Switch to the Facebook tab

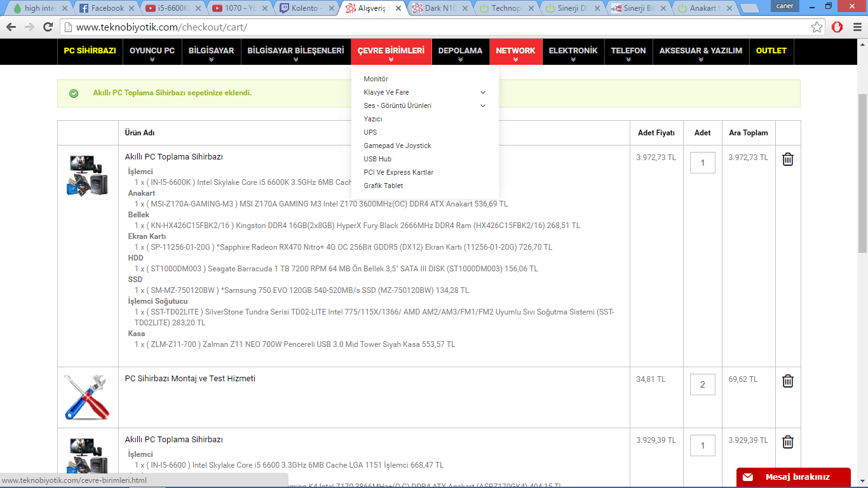click(106, 8)
